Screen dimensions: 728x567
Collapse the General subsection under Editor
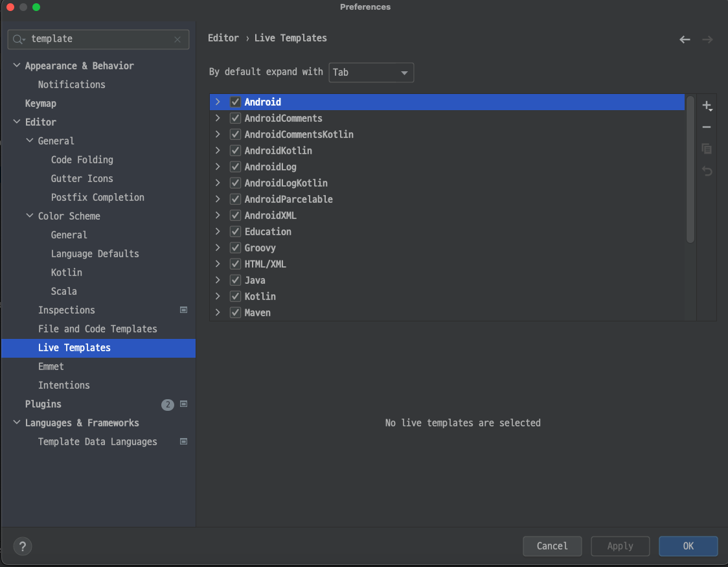(30, 140)
